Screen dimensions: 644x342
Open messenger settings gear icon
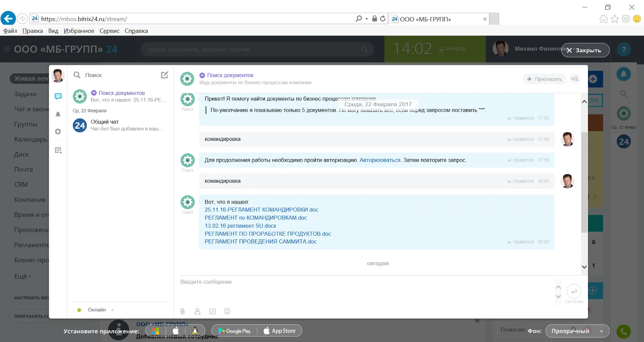[x=58, y=132]
